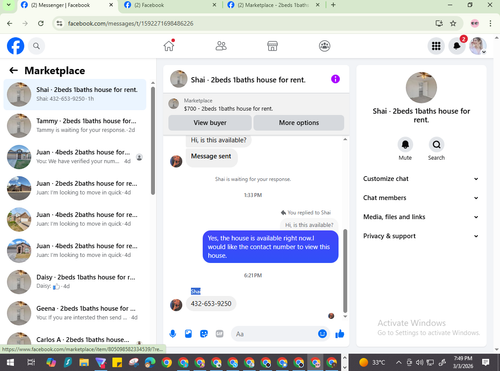The image size is (500, 371).
Task: Click the install app icon in address bar
Action: tap(439, 23)
